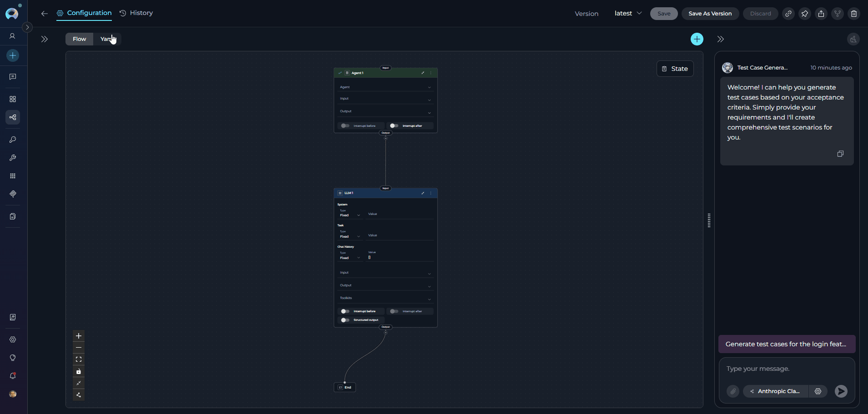The height and width of the screenshot is (414, 868).
Task: Click the zoom in canvas button
Action: (79, 336)
